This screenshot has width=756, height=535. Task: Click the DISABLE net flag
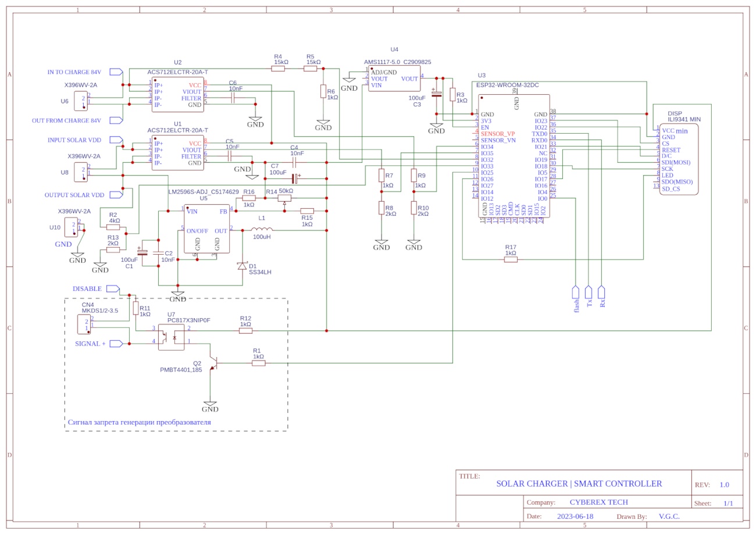pyautogui.click(x=113, y=288)
